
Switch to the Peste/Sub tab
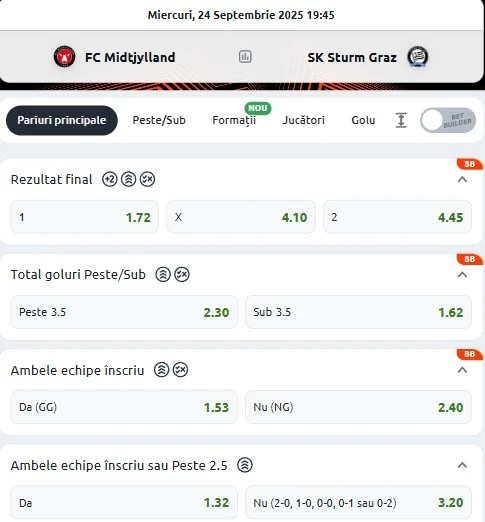pyautogui.click(x=159, y=120)
